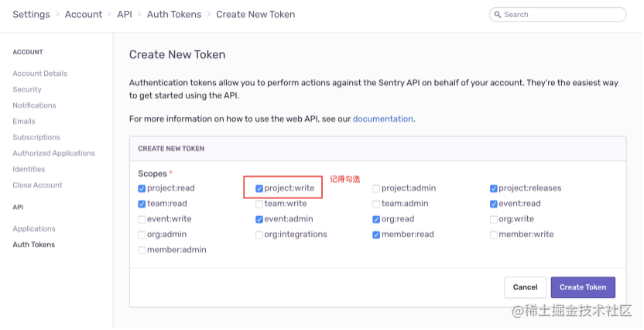Viewport: 644px width, 330px height.
Task: Enable the org:admin scope checkbox
Action: tap(142, 235)
